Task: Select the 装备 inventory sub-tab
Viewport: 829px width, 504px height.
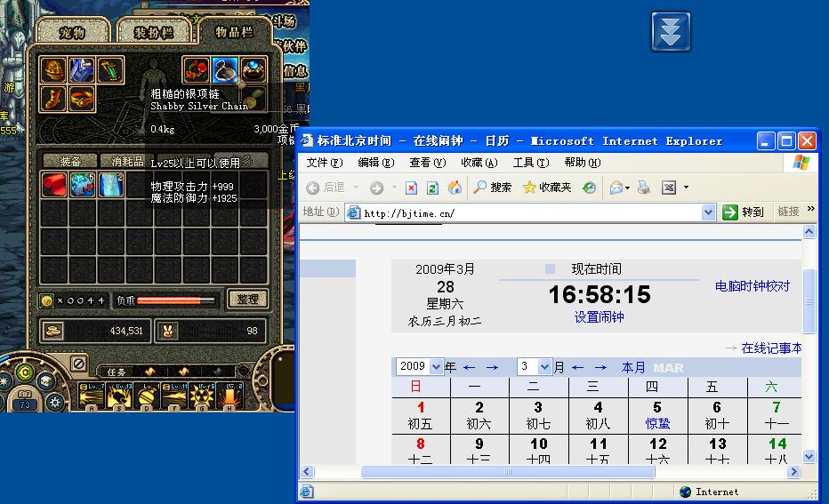Action: pos(69,161)
